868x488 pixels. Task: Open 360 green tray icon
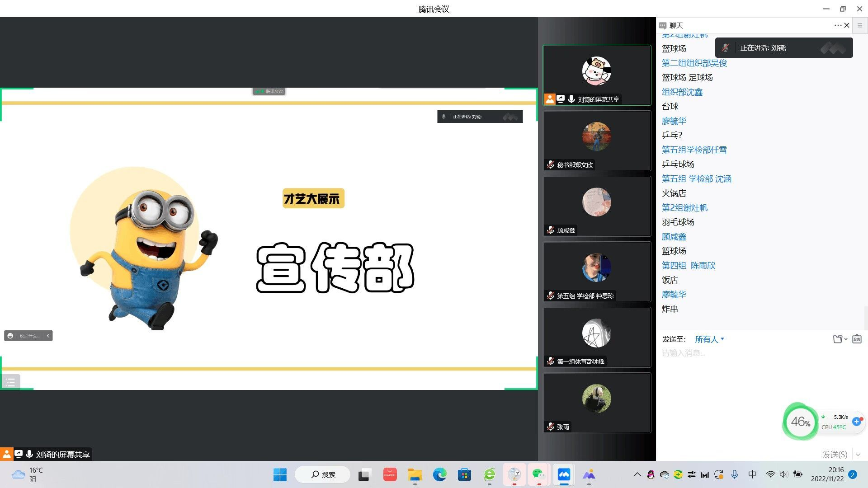pyautogui.click(x=678, y=474)
